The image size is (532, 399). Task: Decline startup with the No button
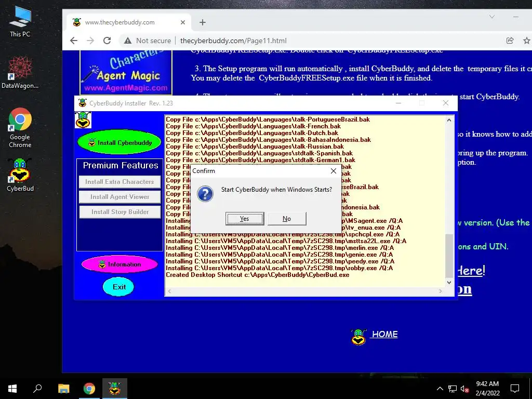click(287, 219)
